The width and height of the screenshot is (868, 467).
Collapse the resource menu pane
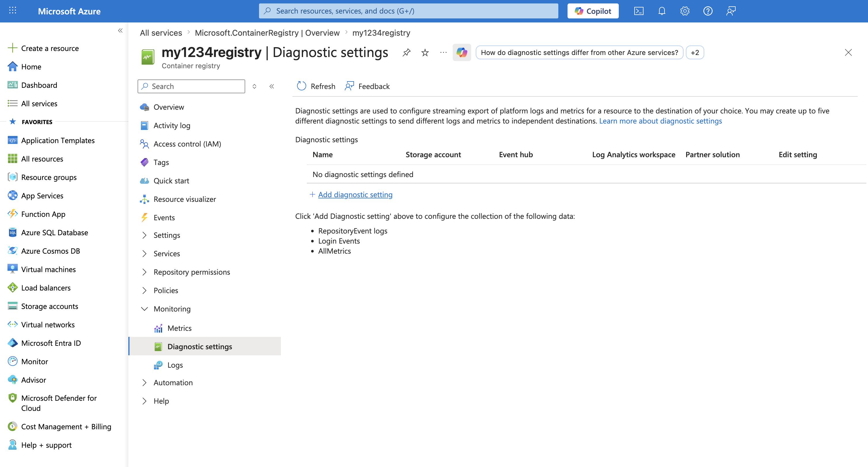pyautogui.click(x=272, y=86)
